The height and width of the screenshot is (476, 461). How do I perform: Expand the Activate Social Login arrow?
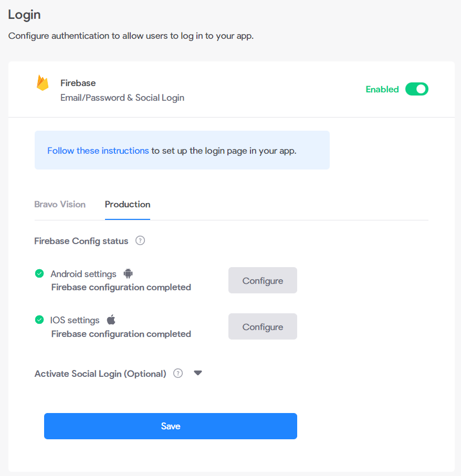[x=198, y=373]
